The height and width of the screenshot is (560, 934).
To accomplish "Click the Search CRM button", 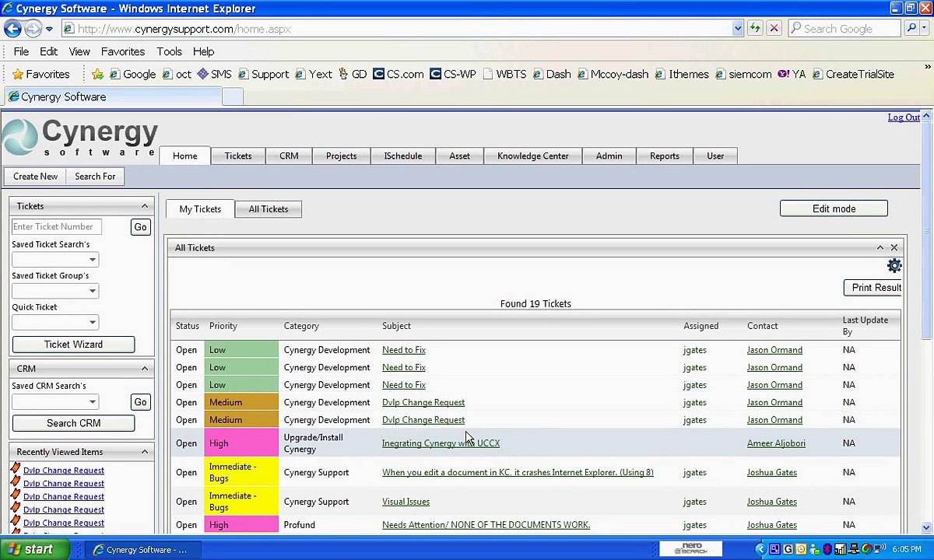I will [x=73, y=423].
